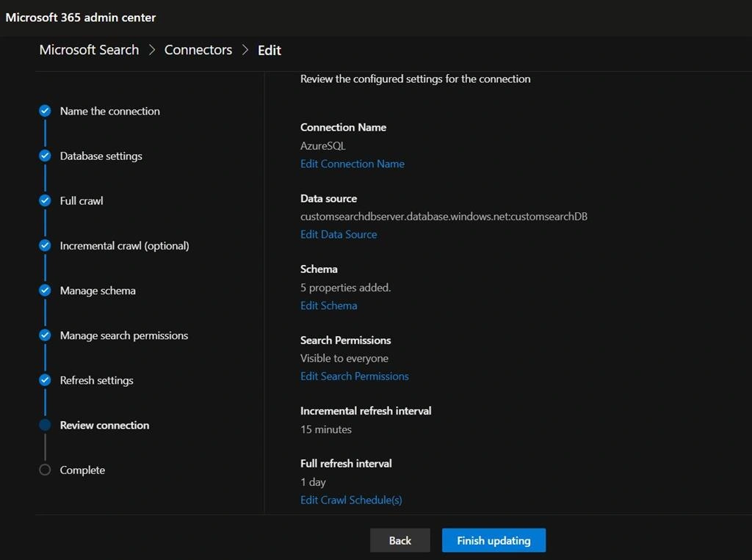
Task: Click the Full refresh interval heading
Action: (x=347, y=464)
